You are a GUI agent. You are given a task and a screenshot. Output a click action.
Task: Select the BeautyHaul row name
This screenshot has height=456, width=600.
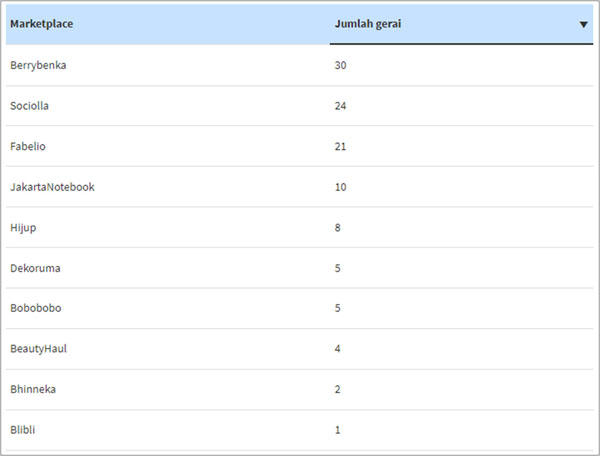(38, 349)
